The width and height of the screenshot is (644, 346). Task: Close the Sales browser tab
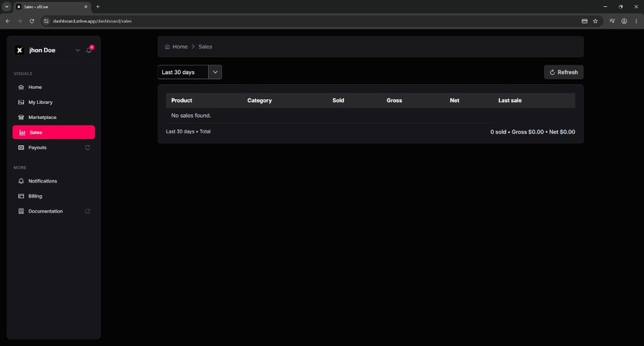click(86, 6)
